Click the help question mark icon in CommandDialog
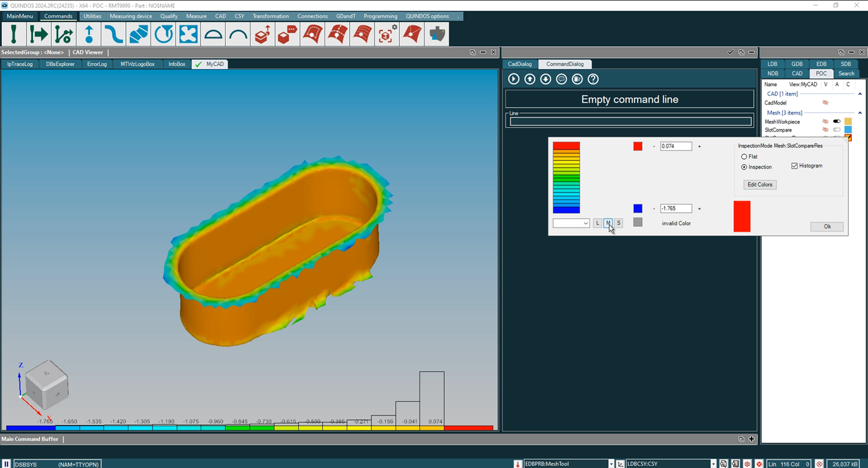The width and height of the screenshot is (868, 468). click(x=593, y=79)
